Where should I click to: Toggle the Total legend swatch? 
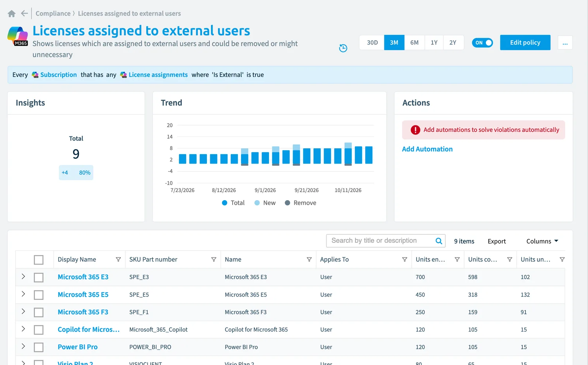(225, 203)
